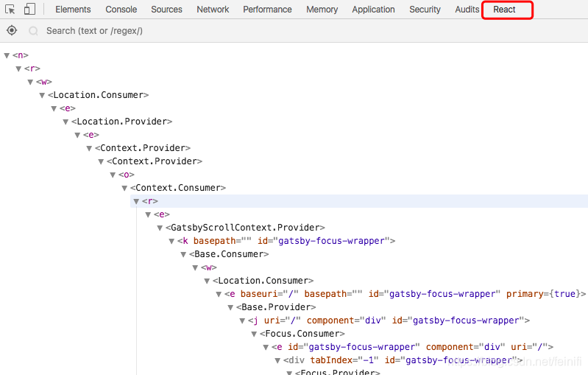
Task: Click the component="div" attribute on <j>
Action: click(x=346, y=320)
